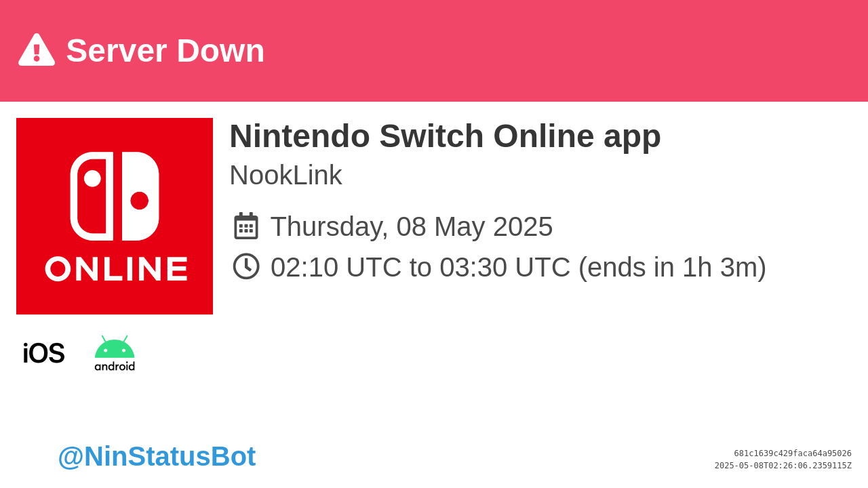Click the 681c1639c429faca64a95026 hash ID
The width and height of the screenshot is (868, 488).
click(x=793, y=453)
